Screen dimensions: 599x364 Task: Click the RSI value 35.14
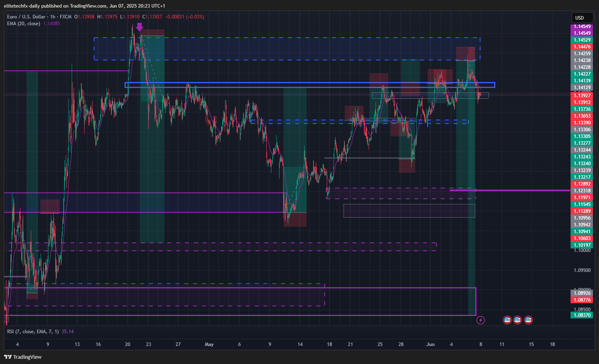point(68,332)
